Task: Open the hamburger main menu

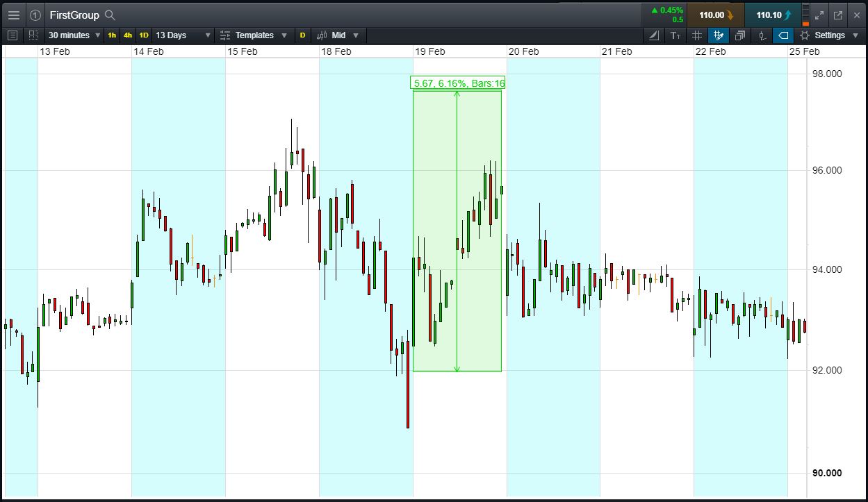Action: tap(13, 15)
